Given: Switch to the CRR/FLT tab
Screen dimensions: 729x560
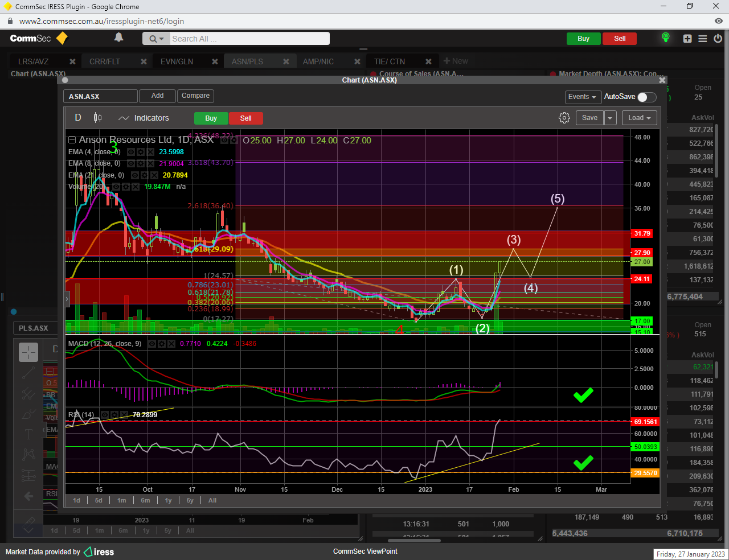Looking at the screenshot, I should click(105, 61).
